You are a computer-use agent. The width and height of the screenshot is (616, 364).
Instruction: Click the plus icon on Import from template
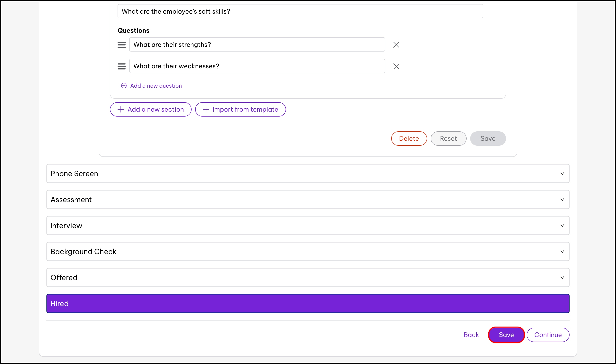[206, 109]
